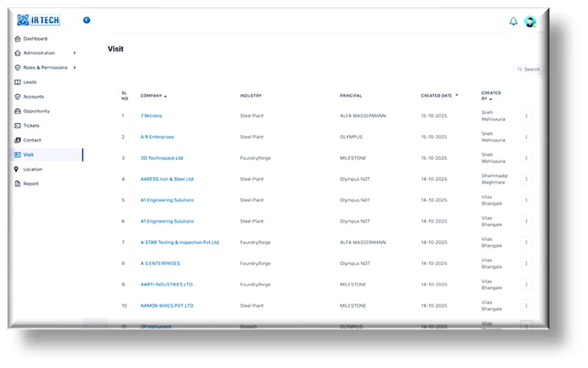Open actions menu for AARTI INDUSTRIES LTD
This screenshot has width=588, height=368.
coord(526,284)
